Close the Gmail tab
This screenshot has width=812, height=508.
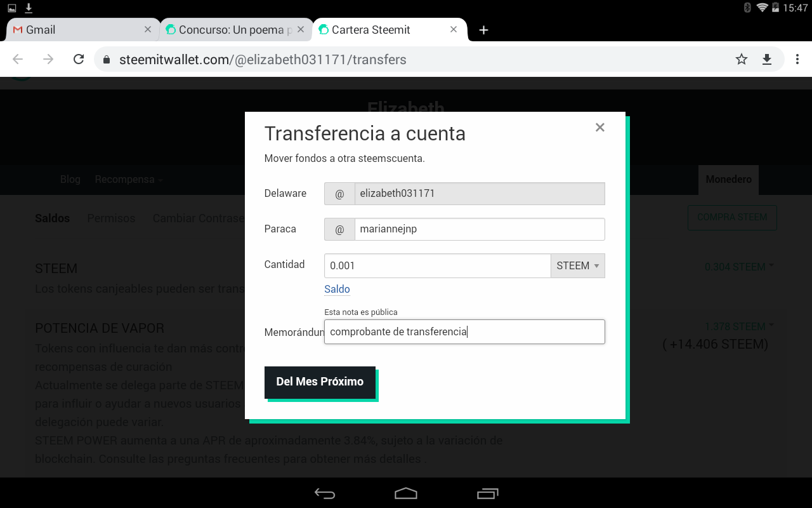(x=148, y=30)
